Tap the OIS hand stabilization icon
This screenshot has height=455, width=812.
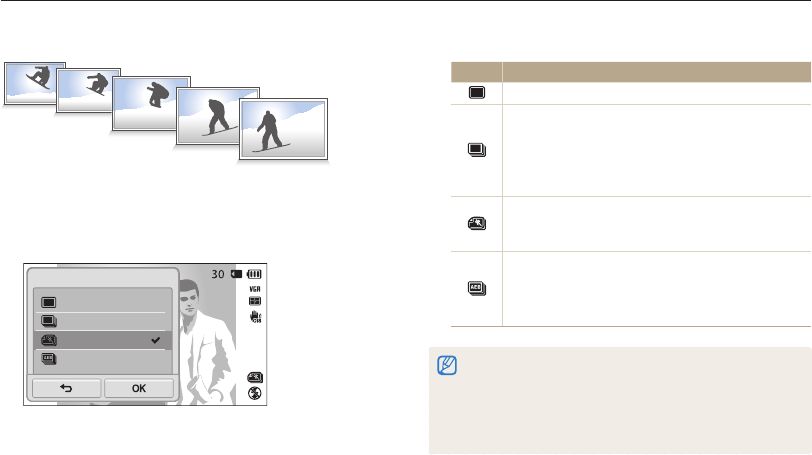pos(255,317)
